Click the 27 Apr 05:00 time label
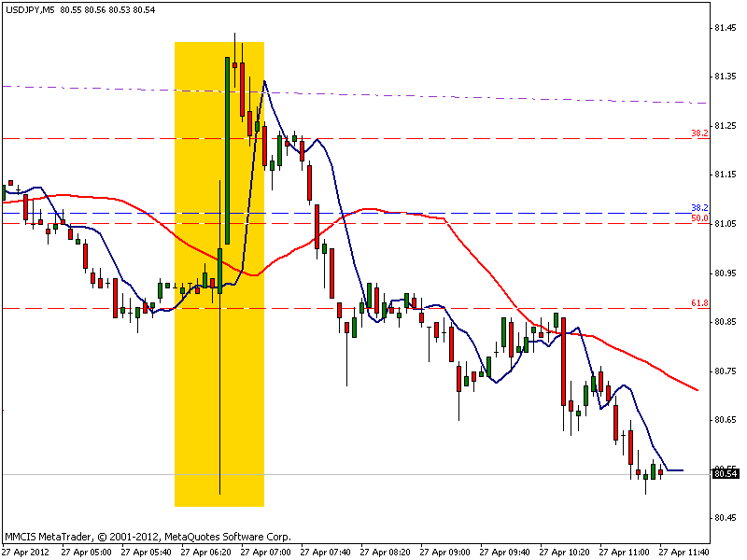Screen dimensions: 747x560 [86, 553]
